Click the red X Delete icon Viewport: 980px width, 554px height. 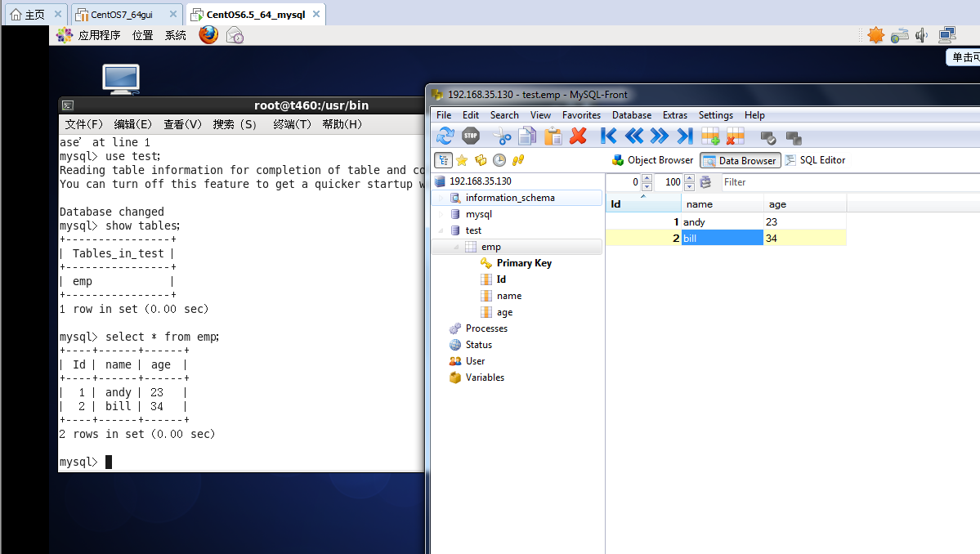click(578, 136)
